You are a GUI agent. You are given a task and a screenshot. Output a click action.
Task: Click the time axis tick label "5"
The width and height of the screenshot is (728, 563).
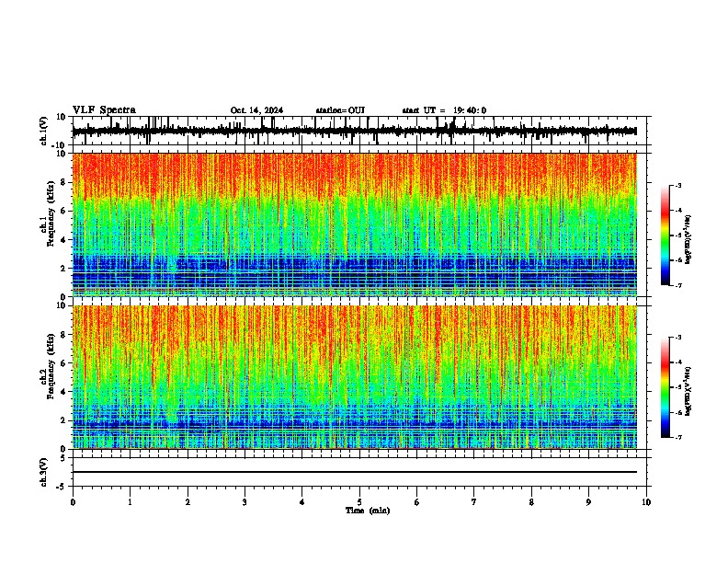[359, 502]
